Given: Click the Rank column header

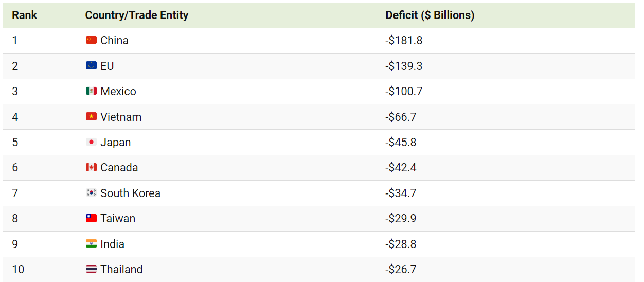Looking at the screenshot, I should coord(25,15).
